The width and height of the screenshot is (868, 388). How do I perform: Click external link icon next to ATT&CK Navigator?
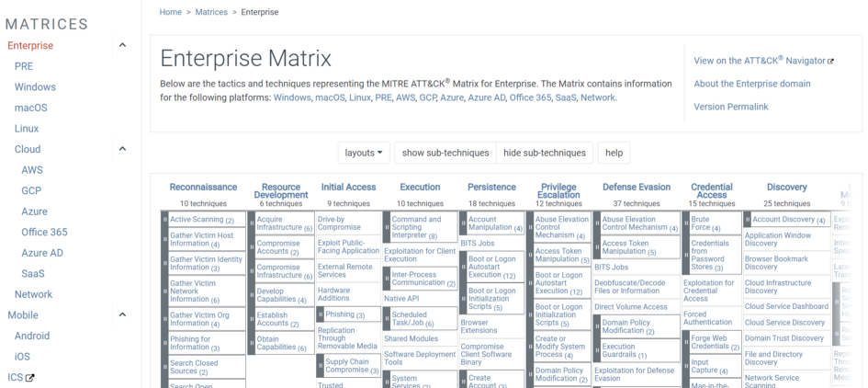(831, 62)
